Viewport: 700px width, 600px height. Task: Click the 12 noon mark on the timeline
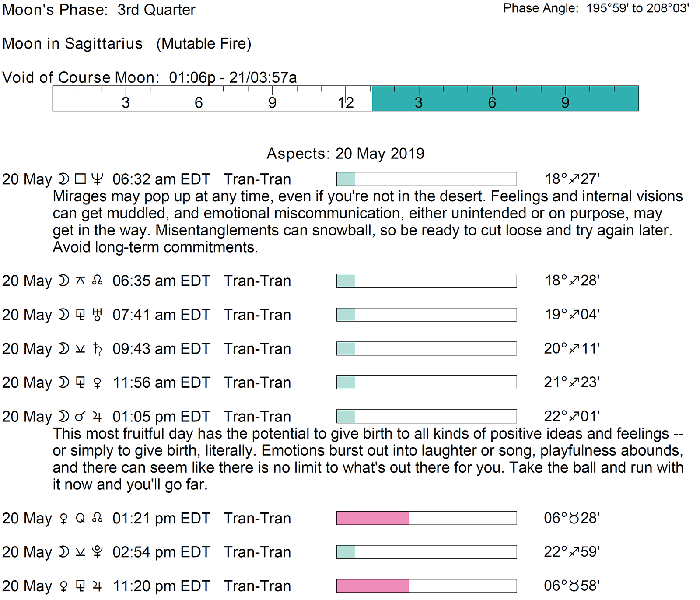[346, 102]
